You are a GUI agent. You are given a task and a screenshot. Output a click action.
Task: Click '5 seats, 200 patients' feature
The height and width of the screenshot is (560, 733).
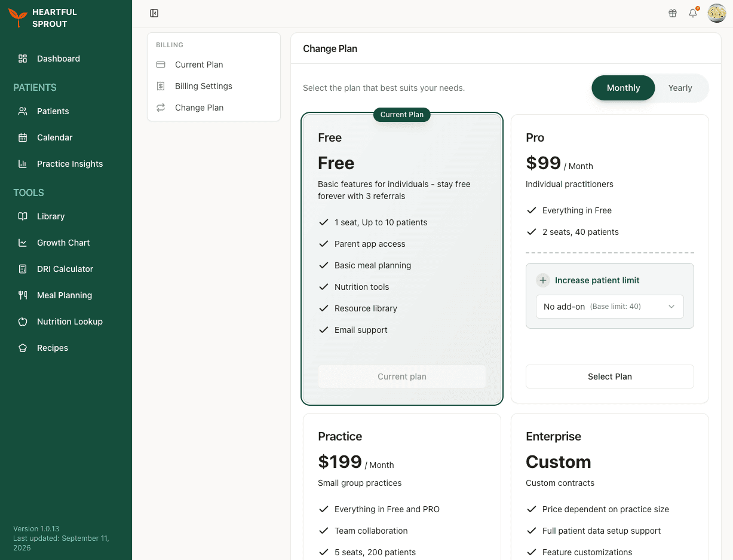375,552
